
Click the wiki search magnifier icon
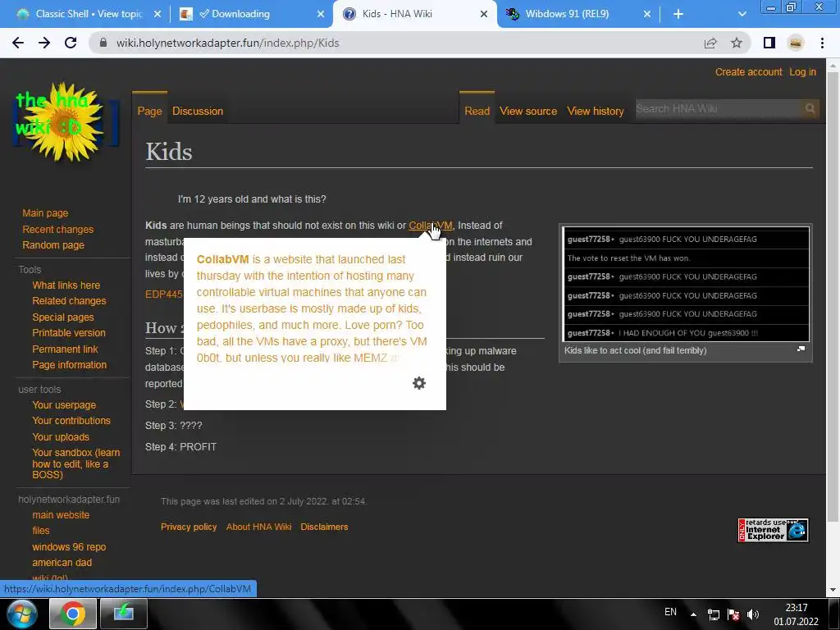click(810, 109)
